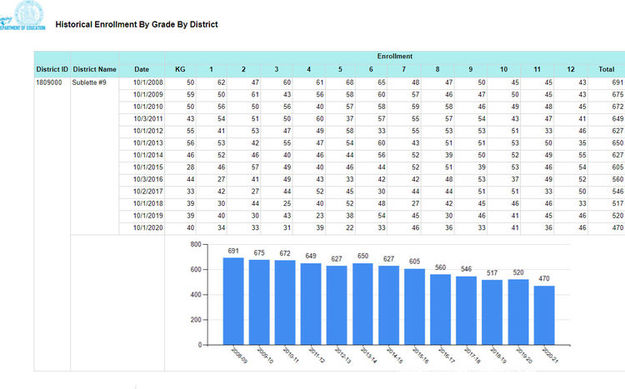Click the Total column header
The height and width of the screenshot is (389, 625).
click(606, 69)
